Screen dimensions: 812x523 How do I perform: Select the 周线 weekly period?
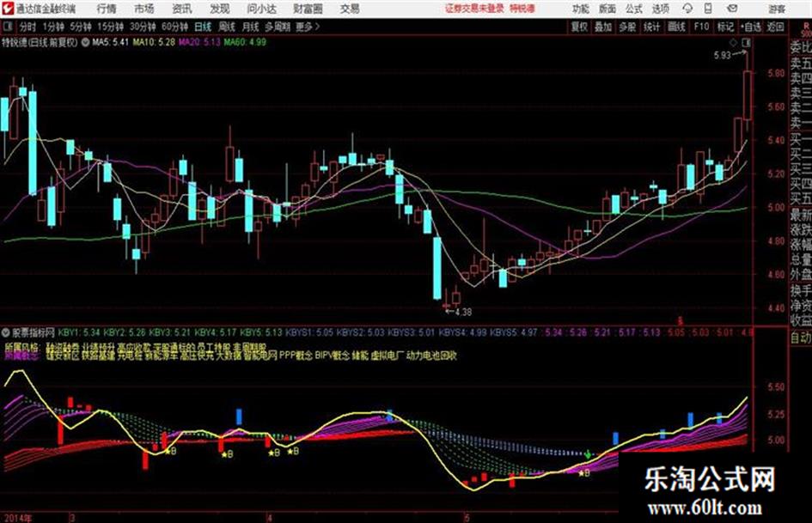click(x=227, y=27)
